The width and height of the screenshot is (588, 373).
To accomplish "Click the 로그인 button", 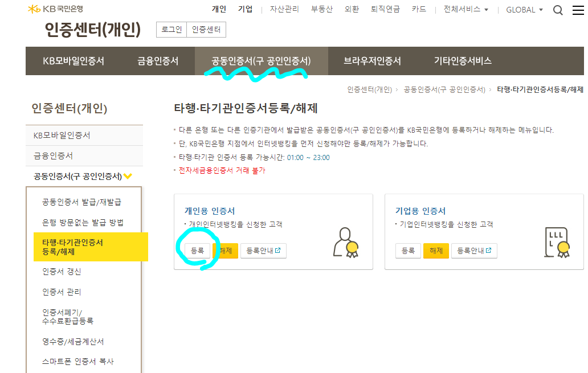I will click(x=171, y=30).
